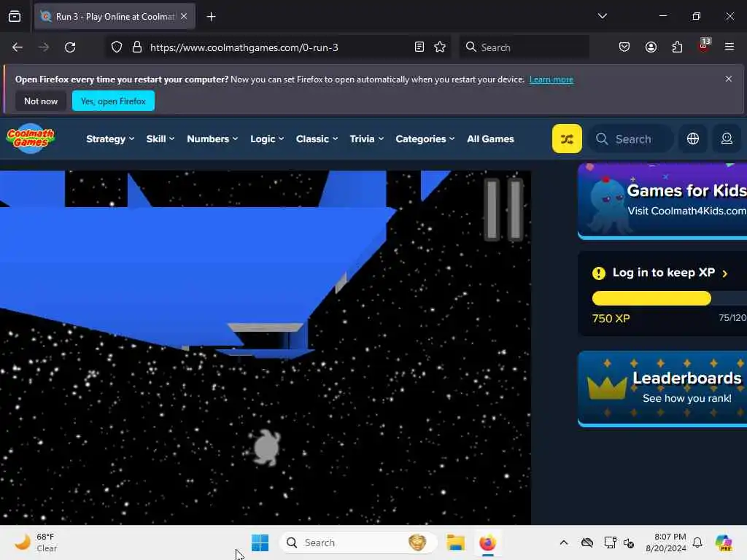Reload the current page
The image size is (747, 560).
point(70,47)
